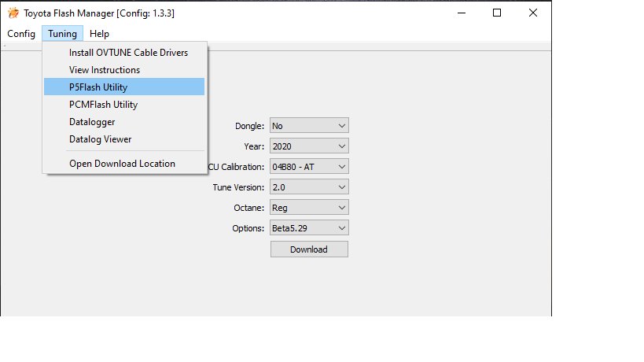Open the Help menu
The image size is (644, 362).
99,34
